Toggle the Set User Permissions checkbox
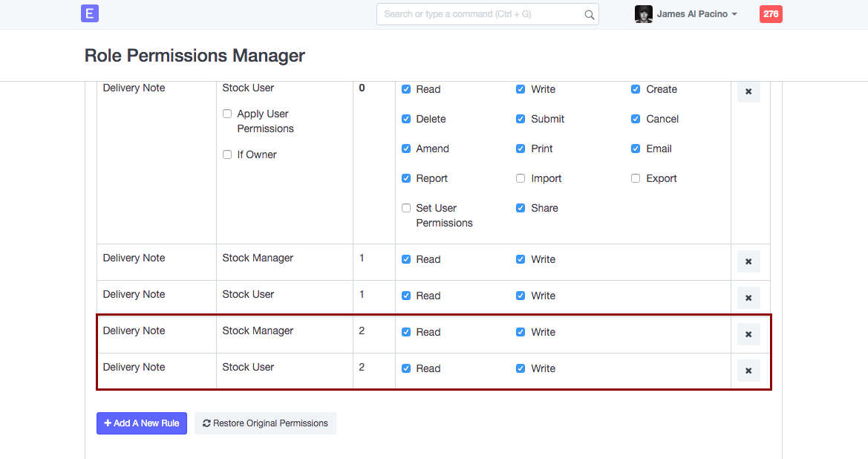This screenshot has height=459, width=868. tap(406, 208)
